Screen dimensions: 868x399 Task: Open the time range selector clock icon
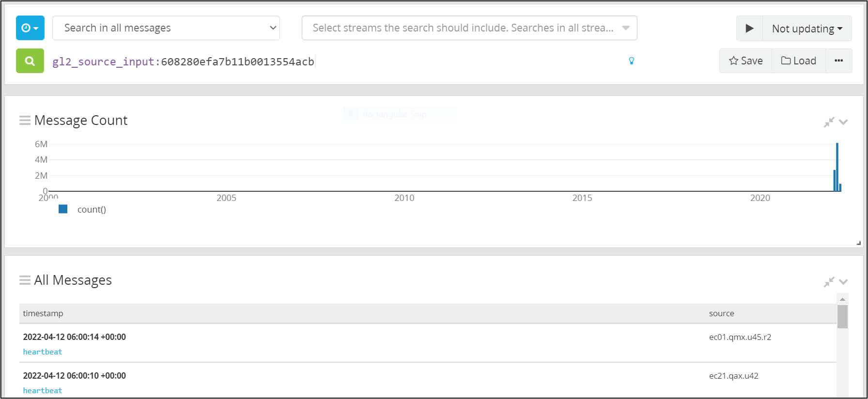pyautogui.click(x=30, y=28)
